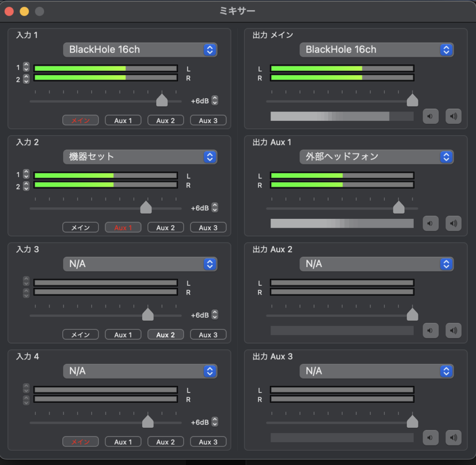Click the 出力 Aux 2 level slider knob
476x465 pixels.
pyautogui.click(x=412, y=314)
